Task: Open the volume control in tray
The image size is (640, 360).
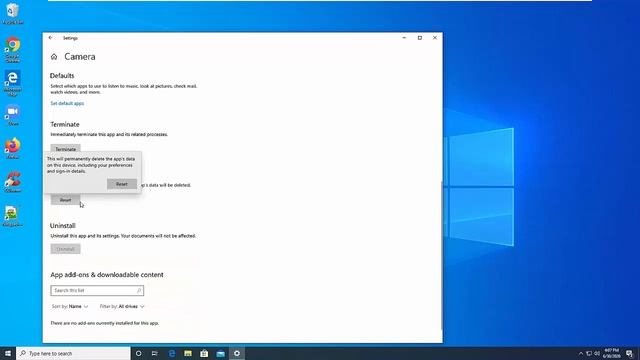Action: tap(597, 353)
